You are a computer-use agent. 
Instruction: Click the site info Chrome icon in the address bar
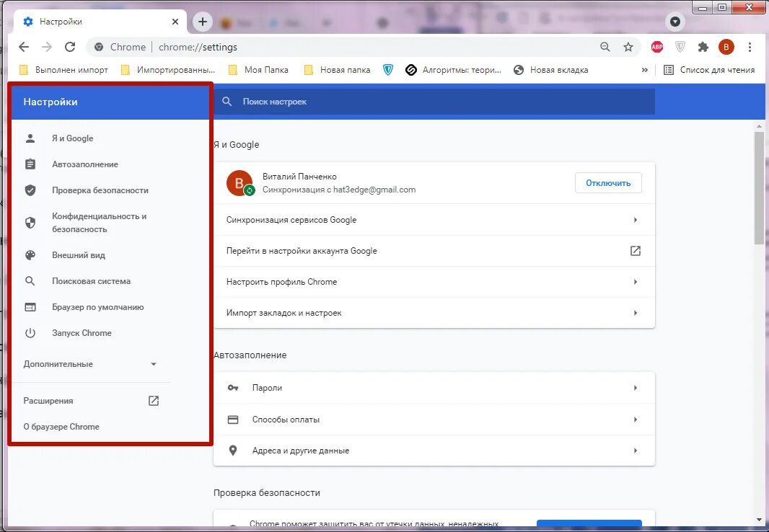(99, 47)
